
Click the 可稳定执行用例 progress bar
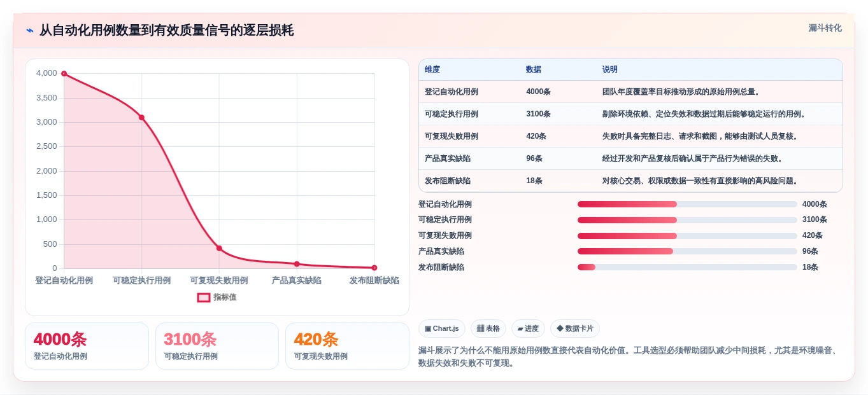(x=687, y=220)
